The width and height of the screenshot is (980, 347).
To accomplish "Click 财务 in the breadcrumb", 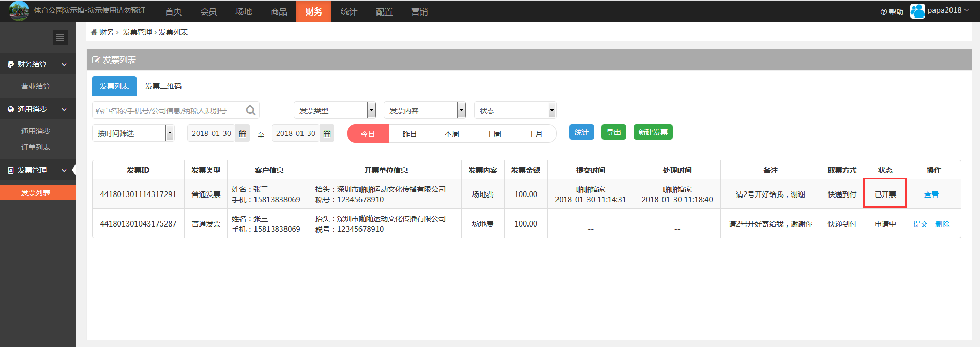I will pyautogui.click(x=107, y=32).
